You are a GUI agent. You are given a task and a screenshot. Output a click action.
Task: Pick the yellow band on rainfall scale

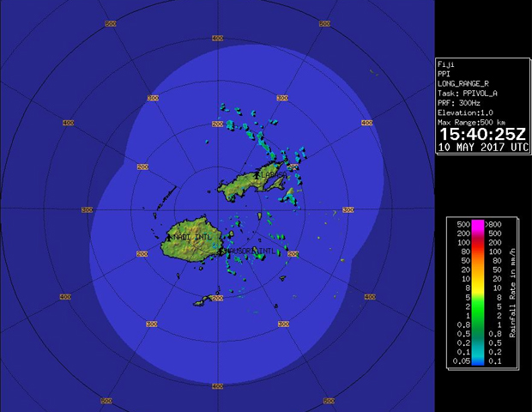479,280
